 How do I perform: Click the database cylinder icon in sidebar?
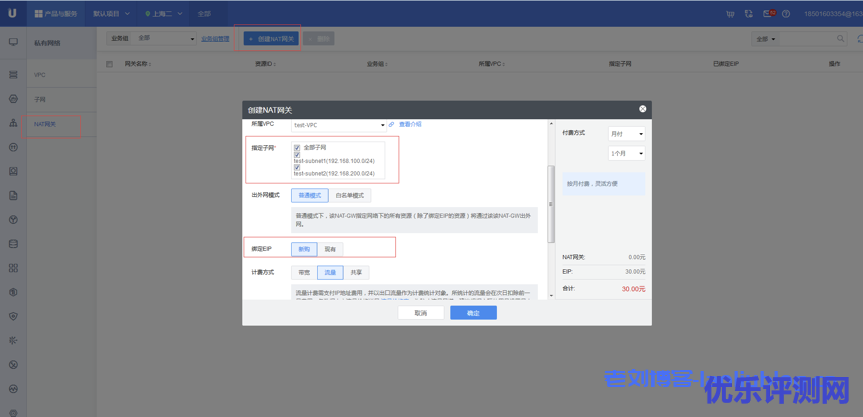pos(13,244)
